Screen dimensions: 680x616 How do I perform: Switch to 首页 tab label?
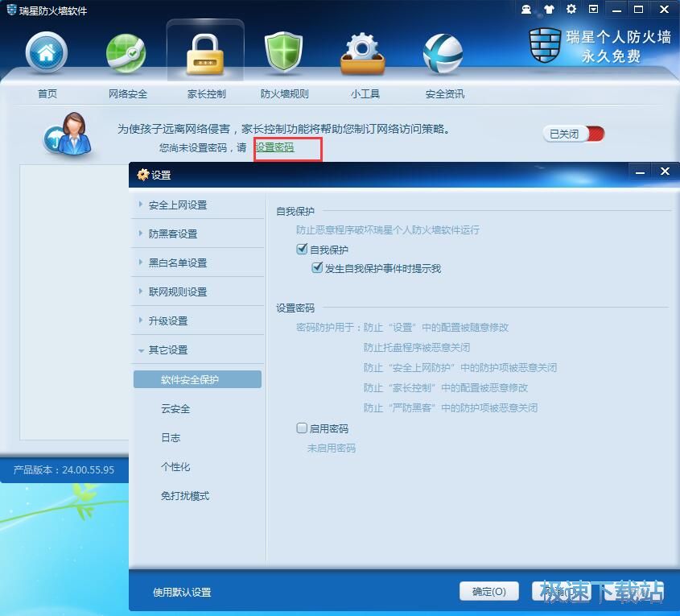tap(47, 93)
